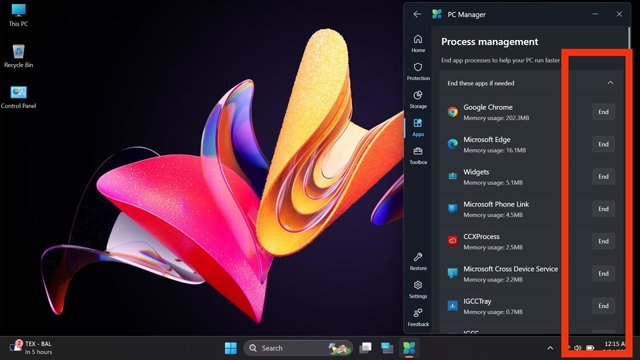
Task: End the Microsoft Phone Link process
Action: pos(603,209)
